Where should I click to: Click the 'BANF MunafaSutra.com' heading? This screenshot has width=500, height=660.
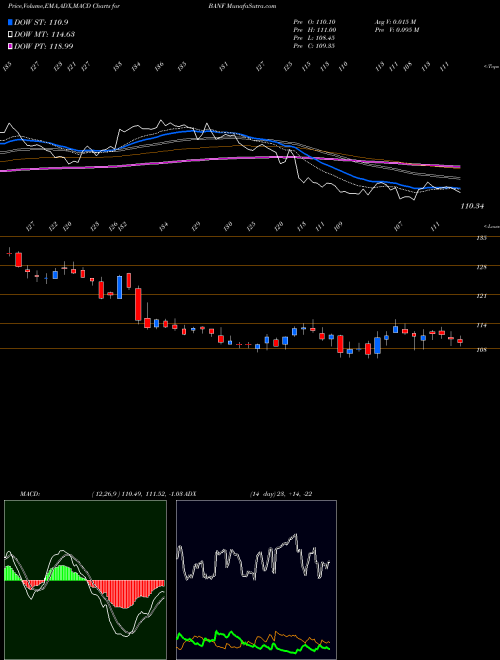(x=242, y=7)
